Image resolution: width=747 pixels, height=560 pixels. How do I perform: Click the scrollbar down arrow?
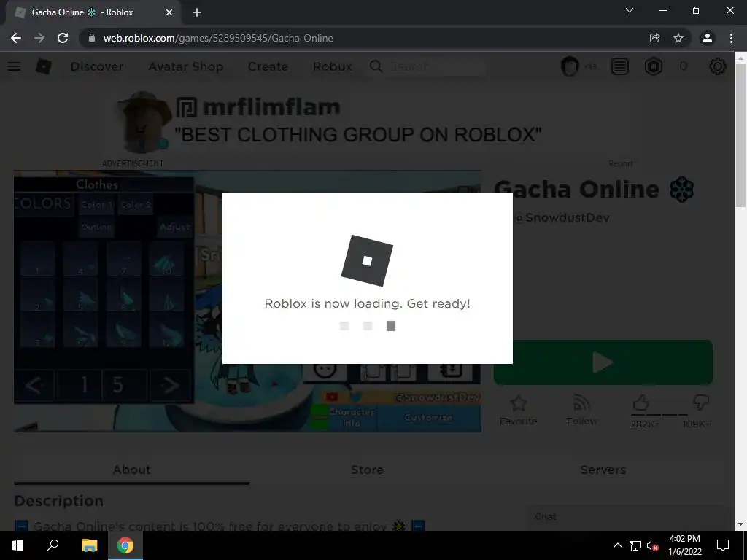pyautogui.click(x=740, y=524)
